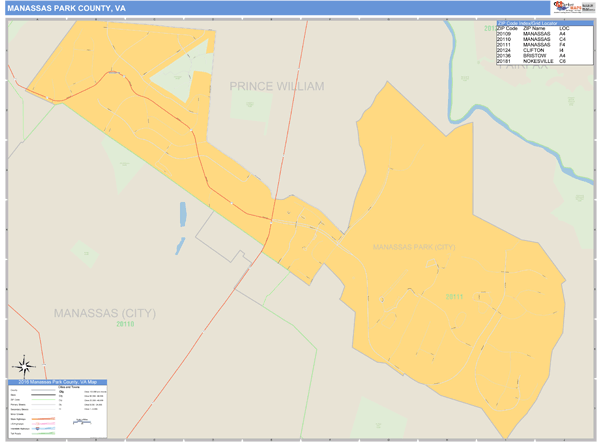
Task: Click the ZIP Code column heading
Action: [507, 28]
